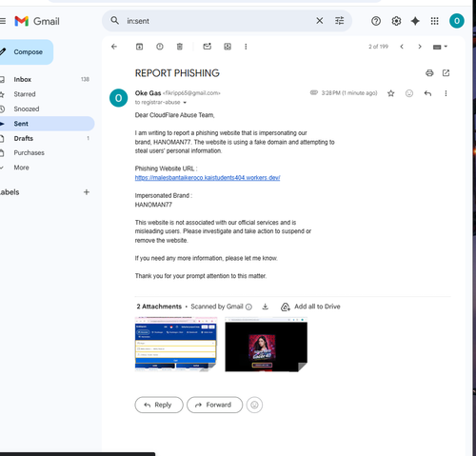Click the Reply button
Screen dimensions: 476x456
click(x=159, y=405)
